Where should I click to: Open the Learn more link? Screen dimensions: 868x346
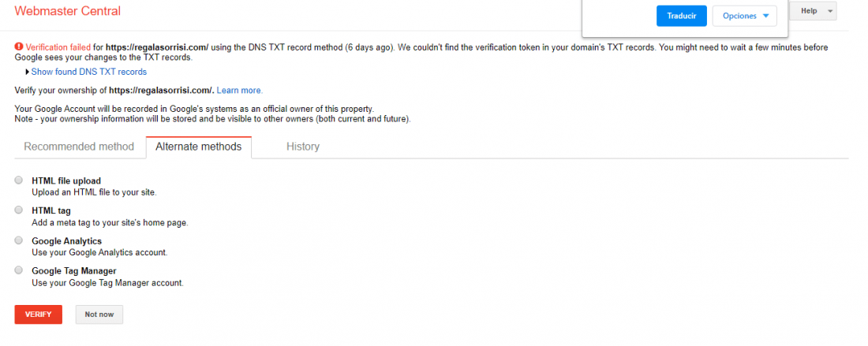(x=240, y=90)
